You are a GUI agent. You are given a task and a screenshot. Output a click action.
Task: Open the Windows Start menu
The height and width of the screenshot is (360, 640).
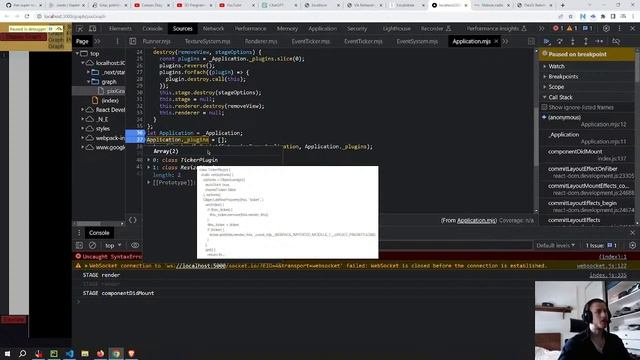click(x=7, y=353)
